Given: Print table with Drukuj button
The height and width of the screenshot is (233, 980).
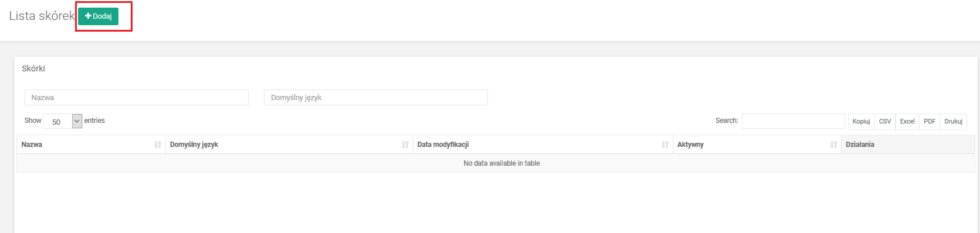Looking at the screenshot, I should [x=953, y=121].
